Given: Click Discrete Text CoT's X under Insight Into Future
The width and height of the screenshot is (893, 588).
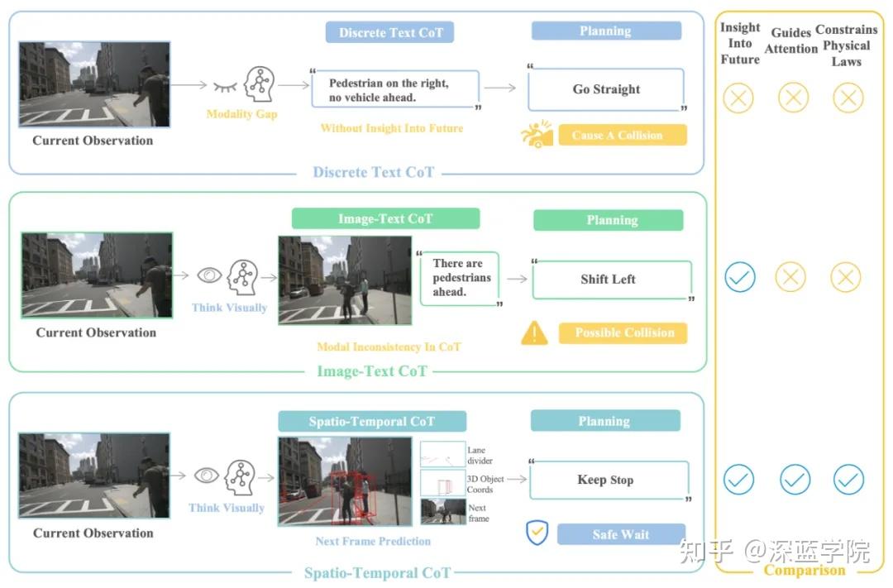Looking at the screenshot, I should (738, 98).
